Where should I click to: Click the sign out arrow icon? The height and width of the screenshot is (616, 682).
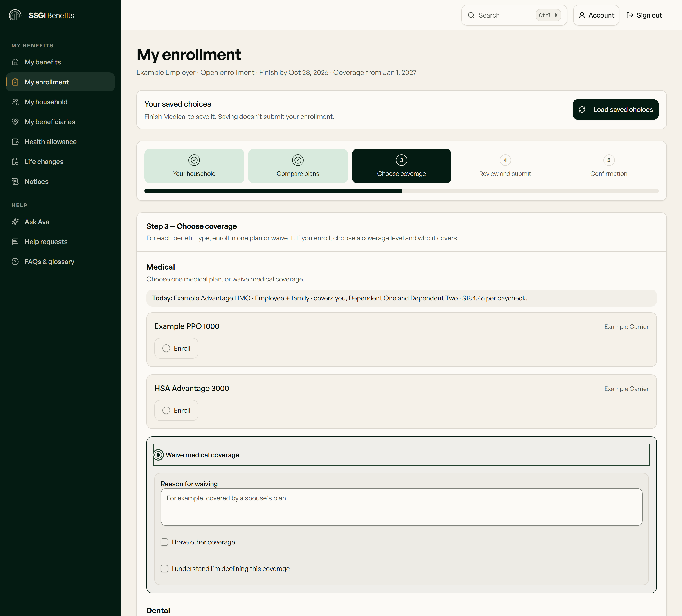click(630, 15)
